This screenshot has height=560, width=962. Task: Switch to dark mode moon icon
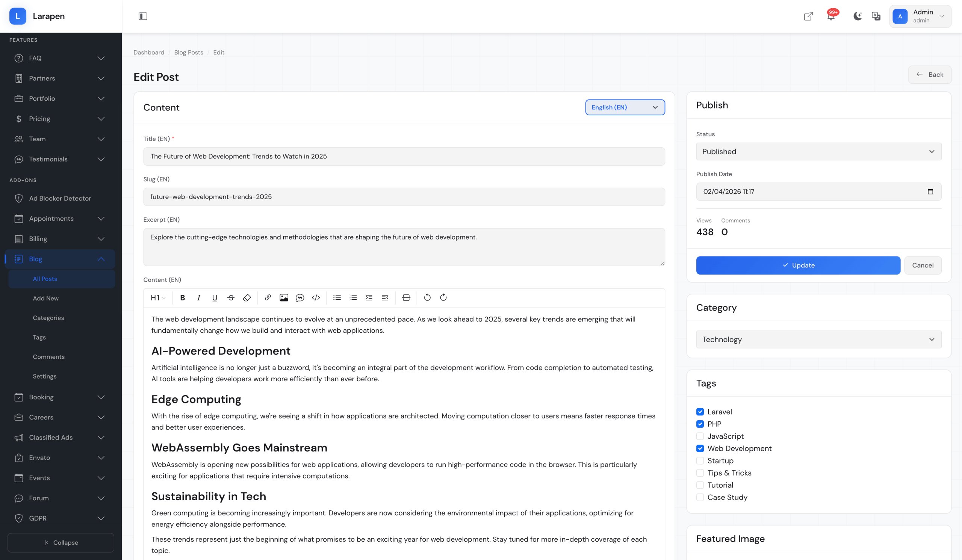click(x=858, y=17)
